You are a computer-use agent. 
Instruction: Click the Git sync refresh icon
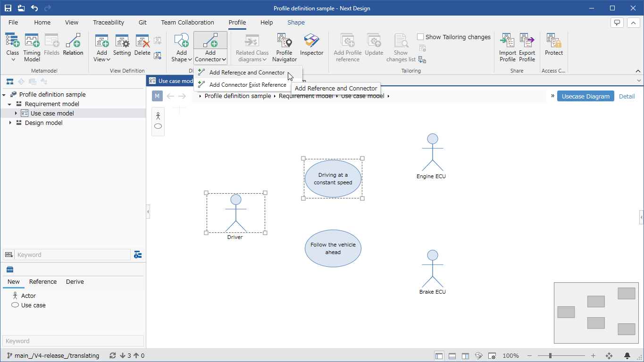click(112, 356)
